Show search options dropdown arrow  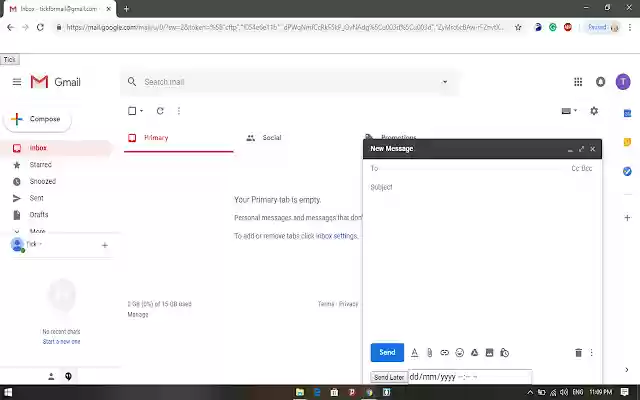445,82
